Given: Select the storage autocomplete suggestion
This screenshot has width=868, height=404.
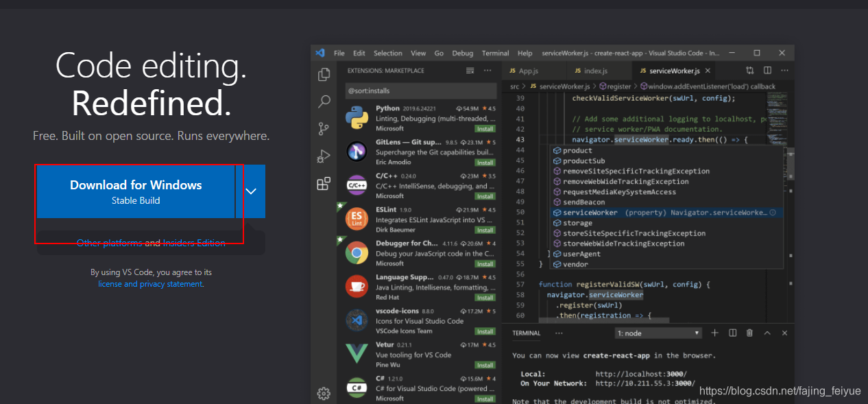Looking at the screenshot, I should 667,223.
